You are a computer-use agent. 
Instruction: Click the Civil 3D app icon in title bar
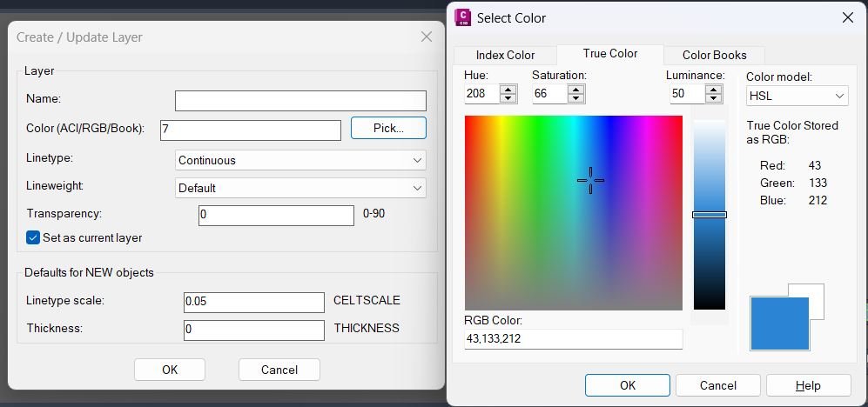[x=463, y=17]
